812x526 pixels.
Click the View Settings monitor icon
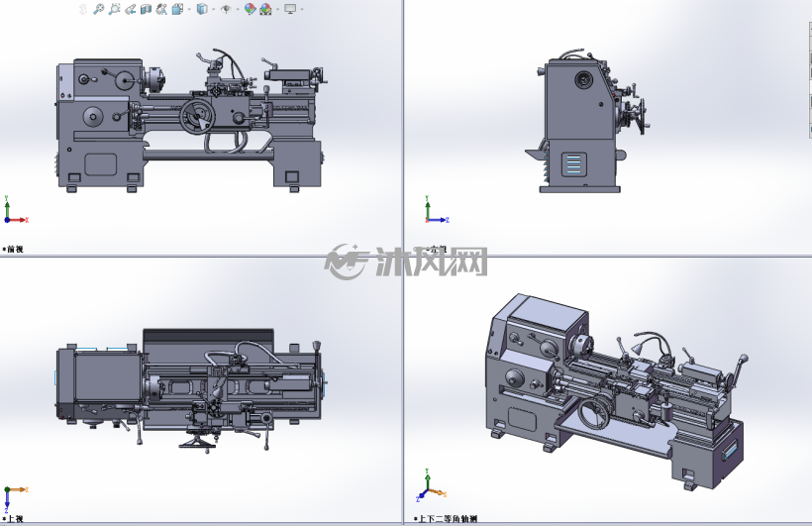(290, 9)
